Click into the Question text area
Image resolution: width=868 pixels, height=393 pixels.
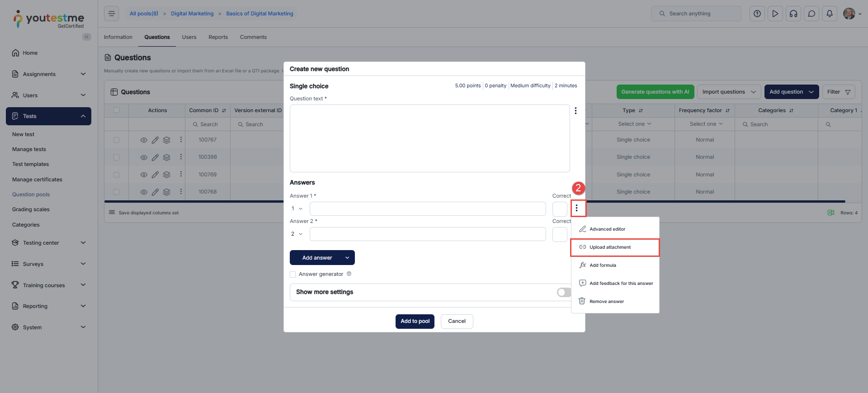429,138
